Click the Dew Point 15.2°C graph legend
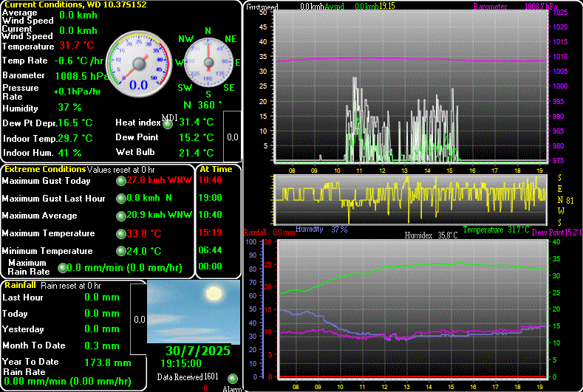Image resolution: width=583 pixels, height=392 pixels. 557,233
